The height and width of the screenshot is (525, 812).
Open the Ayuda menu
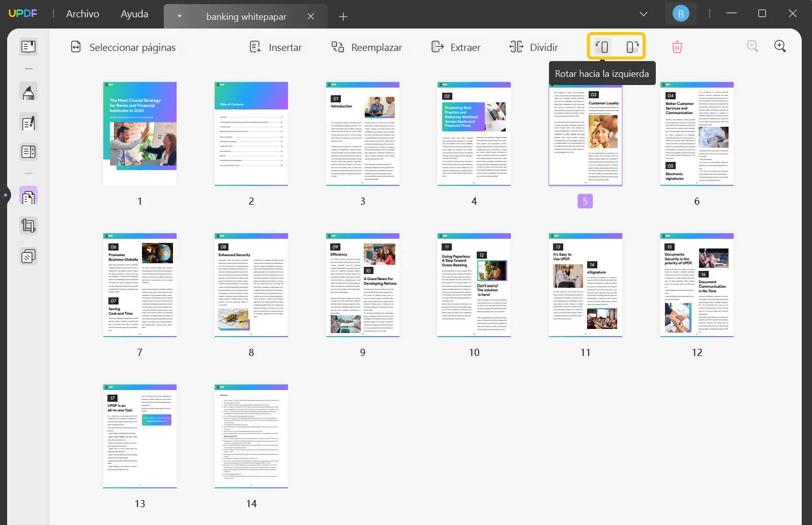coord(134,14)
